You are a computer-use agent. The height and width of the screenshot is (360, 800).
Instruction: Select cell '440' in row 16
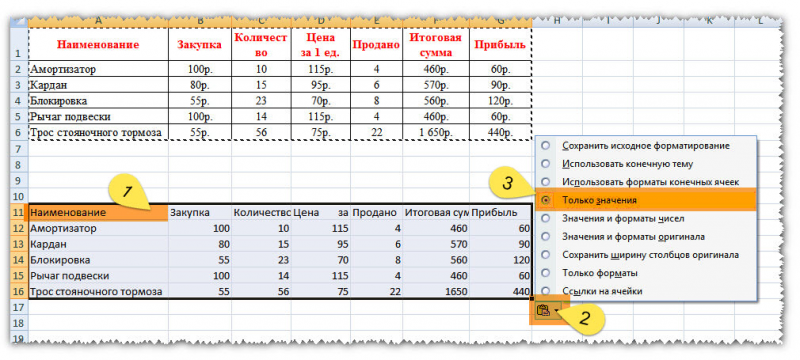point(500,292)
